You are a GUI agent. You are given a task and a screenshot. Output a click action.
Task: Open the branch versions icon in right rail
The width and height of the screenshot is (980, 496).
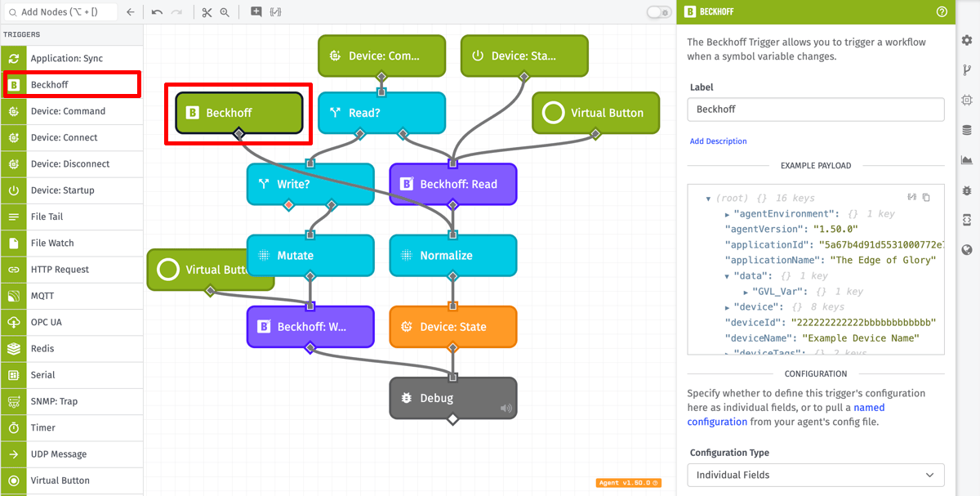point(967,70)
